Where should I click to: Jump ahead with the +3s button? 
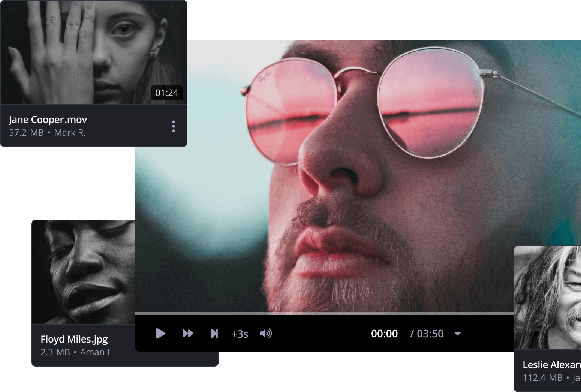[240, 334]
